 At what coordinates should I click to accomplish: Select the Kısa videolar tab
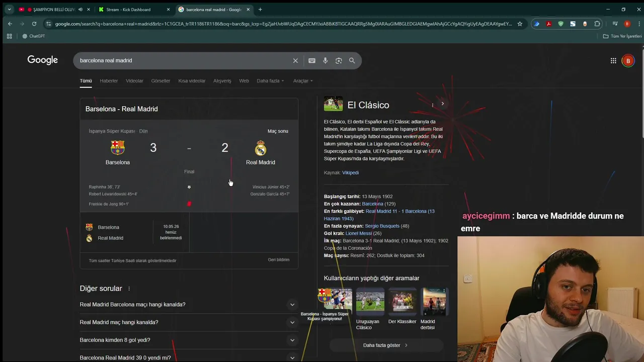pyautogui.click(x=192, y=81)
